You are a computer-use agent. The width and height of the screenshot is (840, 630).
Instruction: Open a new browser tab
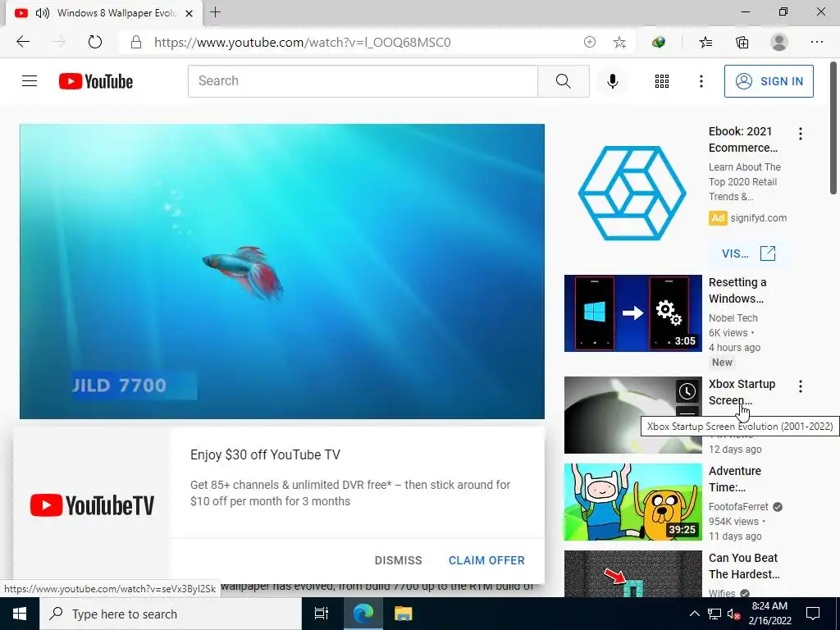click(x=216, y=12)
